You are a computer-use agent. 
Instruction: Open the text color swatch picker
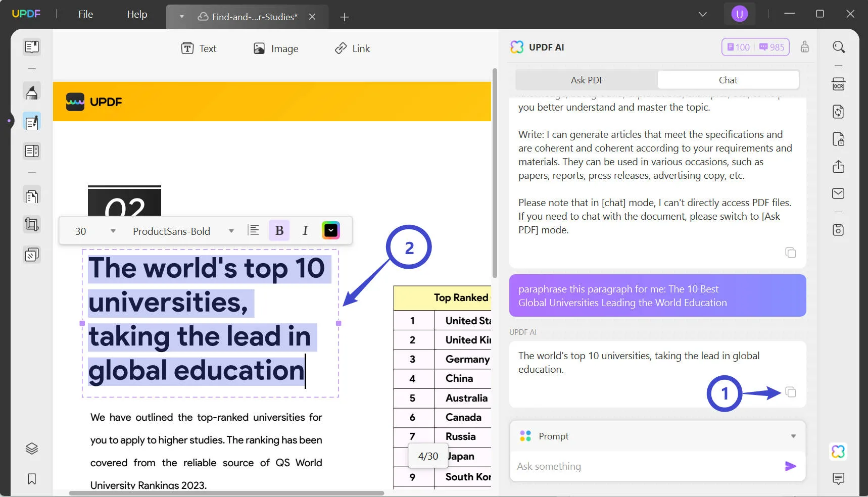coord(331,231)
